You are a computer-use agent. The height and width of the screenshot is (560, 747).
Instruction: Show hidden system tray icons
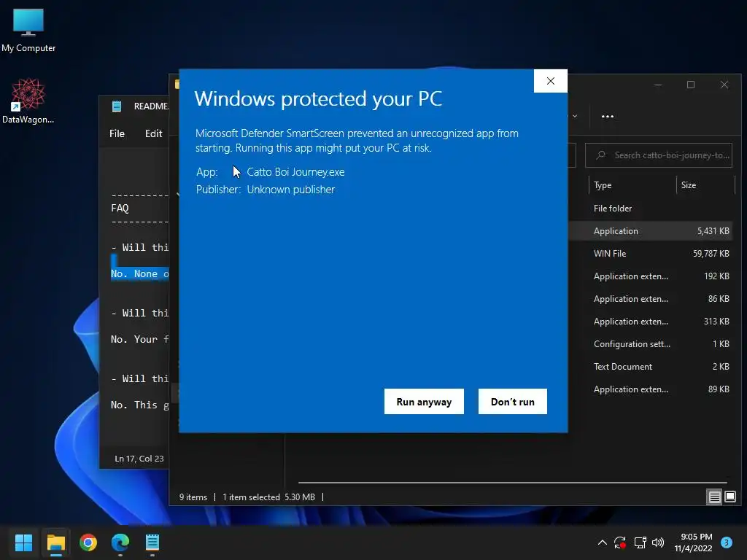pyautogui.click(x=602, y=542)
